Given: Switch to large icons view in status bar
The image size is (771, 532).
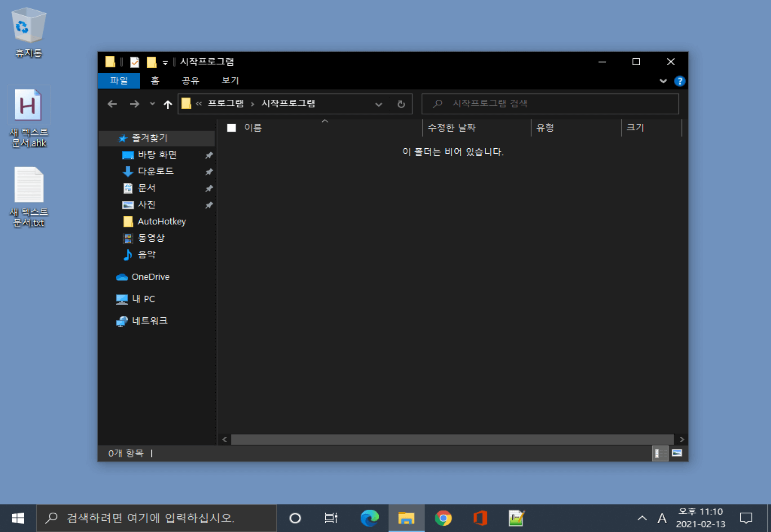Looking at the screenshot, I should click(676, 453).
